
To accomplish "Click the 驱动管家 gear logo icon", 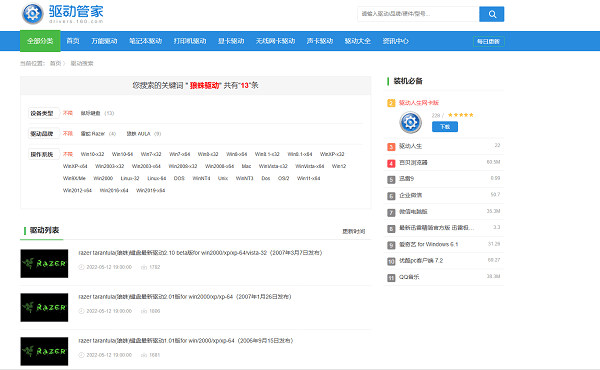I will click(33, 13).
